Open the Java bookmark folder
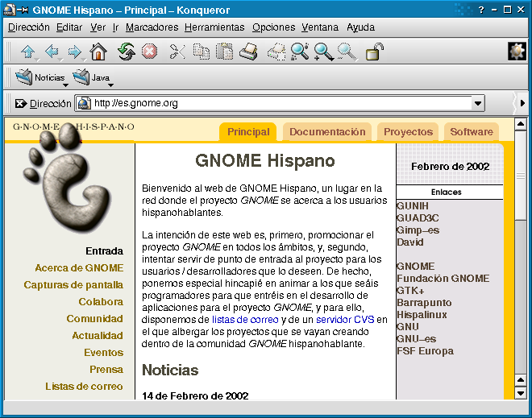532x418 pixels. [92, 77]
